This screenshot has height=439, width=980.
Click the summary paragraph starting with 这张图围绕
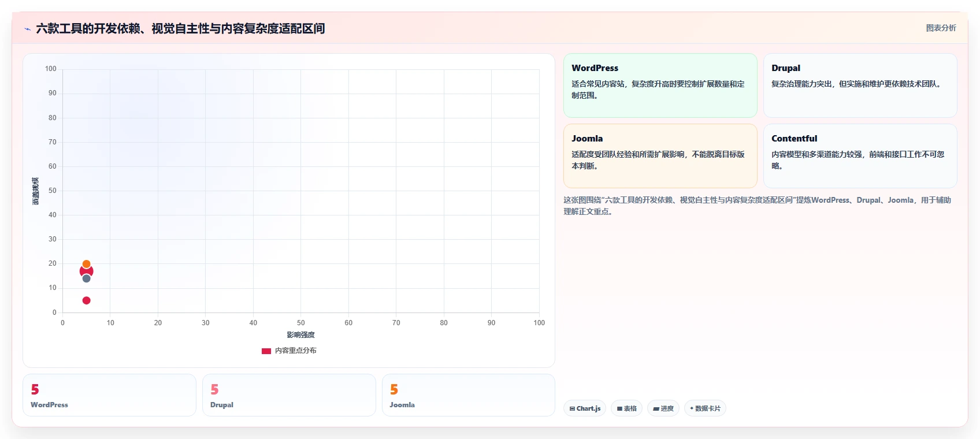pyautogui.click(x=758, y=206)
